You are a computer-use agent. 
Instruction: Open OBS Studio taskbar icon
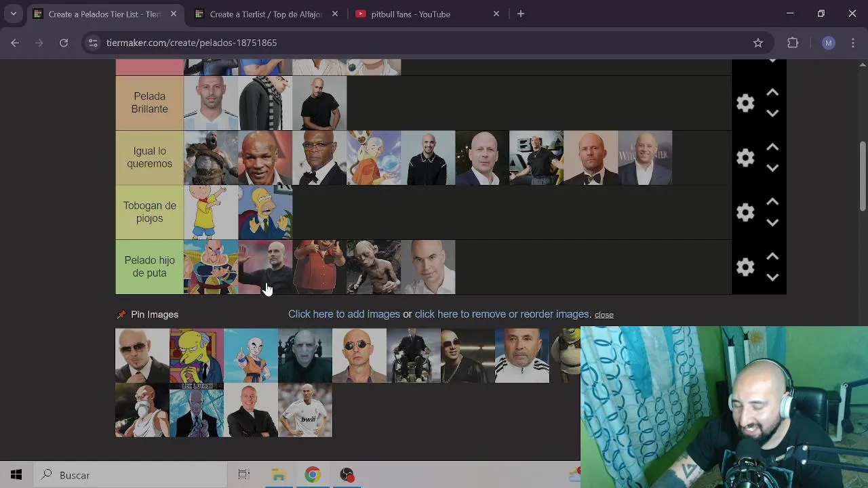347,475
